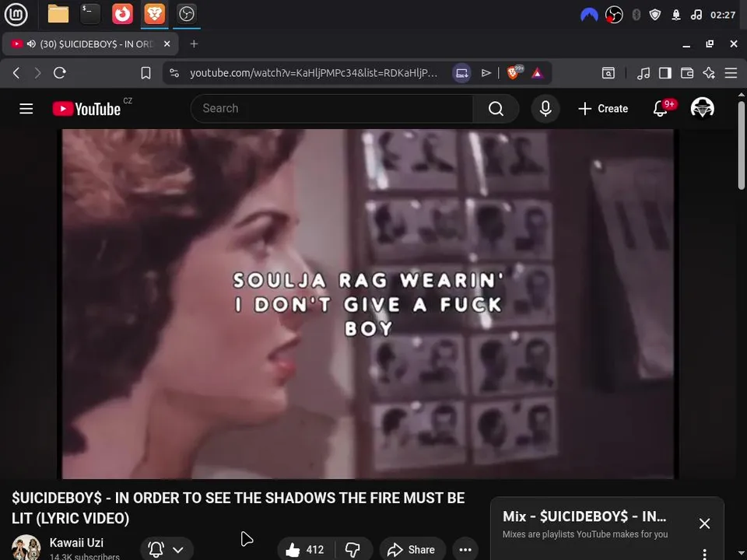The height and width of the screenshot is (560, 747).
Task: Open the Brave playlist music icon
Action: pos(644,73)
